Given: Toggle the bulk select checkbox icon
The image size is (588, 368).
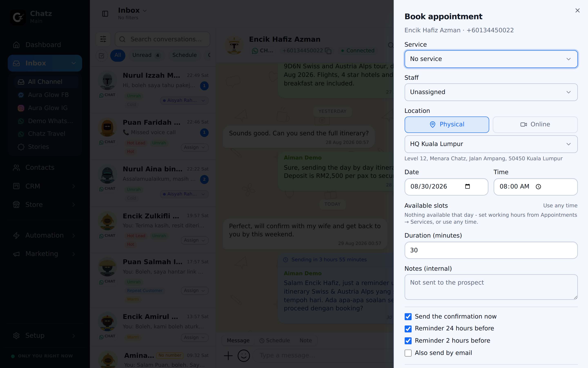Looking at the screenshot, I should (101, 56).
